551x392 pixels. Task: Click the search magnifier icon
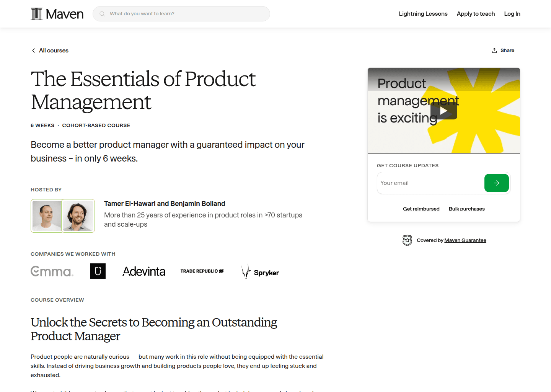(x=102, y=13)
